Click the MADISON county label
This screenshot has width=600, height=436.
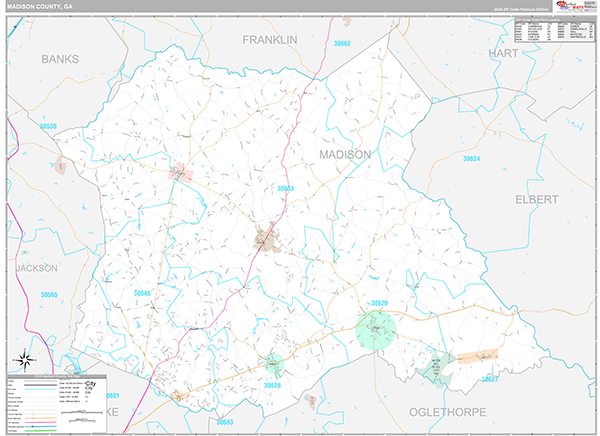(345, 155)
